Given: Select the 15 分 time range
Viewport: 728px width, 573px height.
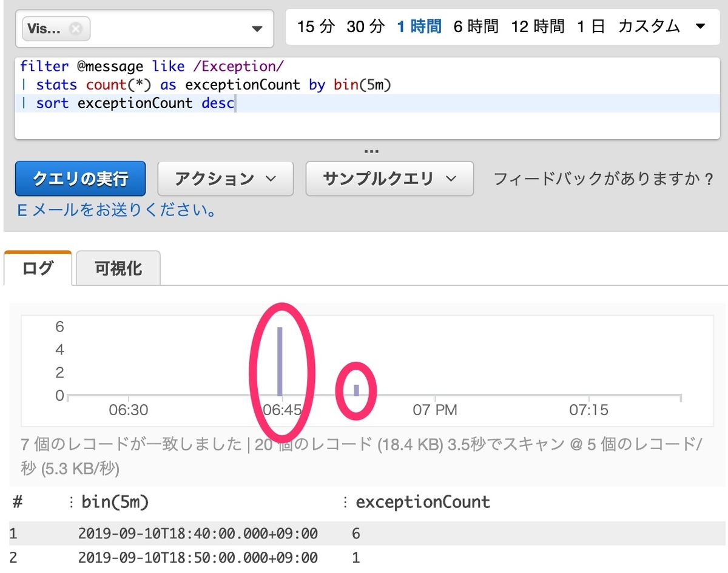Looking at the screenshot, I should click(316, 27).
